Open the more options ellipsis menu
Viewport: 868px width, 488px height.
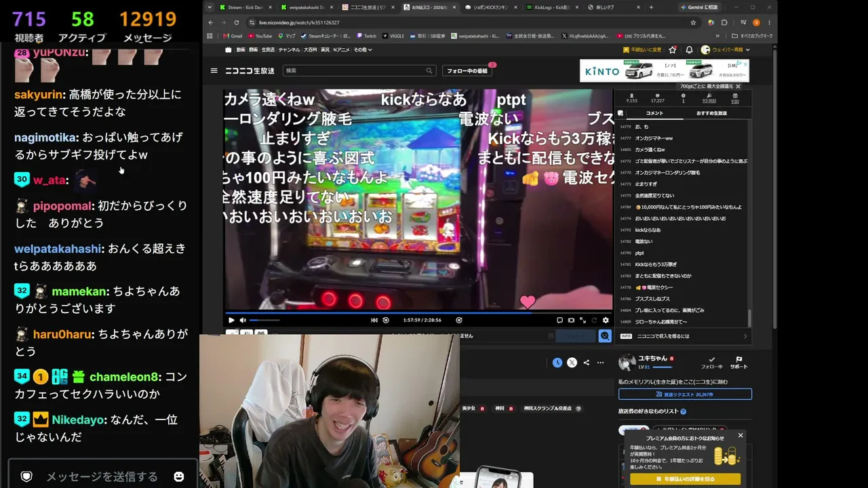point(600,363)
